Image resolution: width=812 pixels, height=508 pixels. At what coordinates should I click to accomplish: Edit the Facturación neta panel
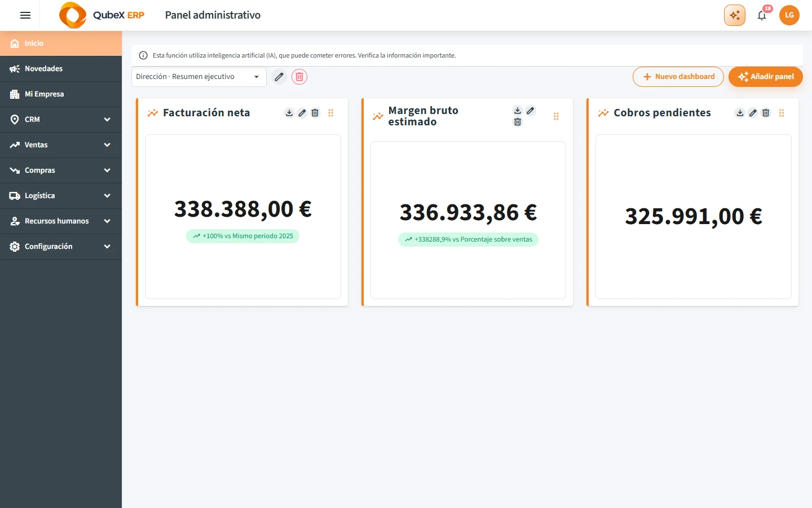(302, 113)
